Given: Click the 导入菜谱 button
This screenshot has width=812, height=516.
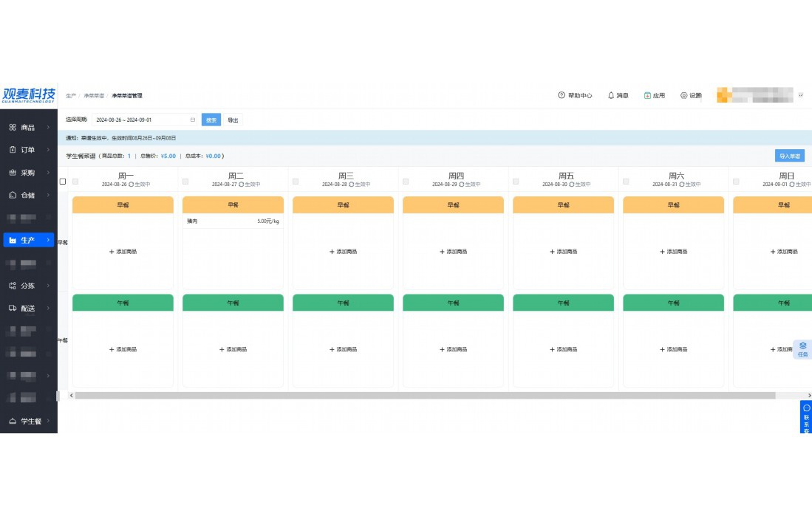Looking at the screenshot, I should pos(789,156).
